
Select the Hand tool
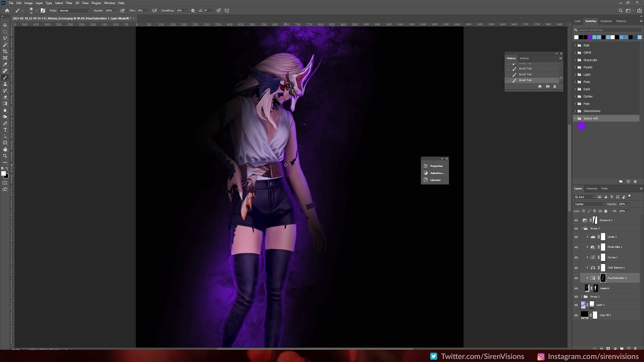(5, 149)
